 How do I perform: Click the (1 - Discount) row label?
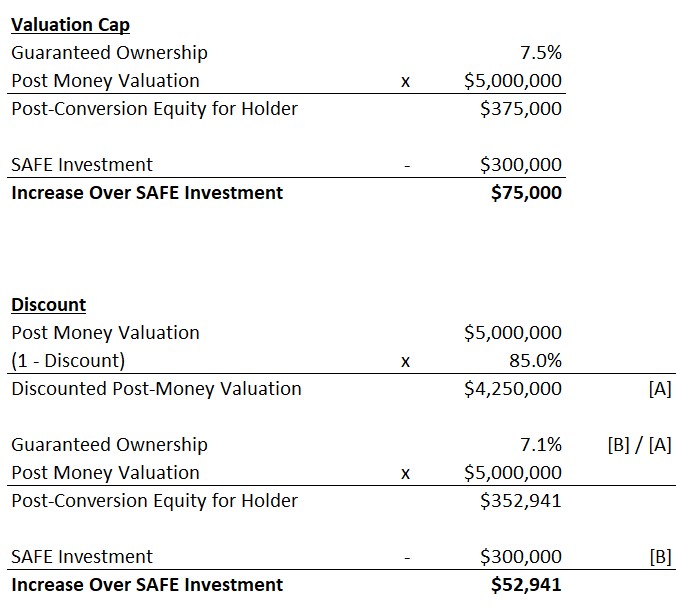pos(68,361)
